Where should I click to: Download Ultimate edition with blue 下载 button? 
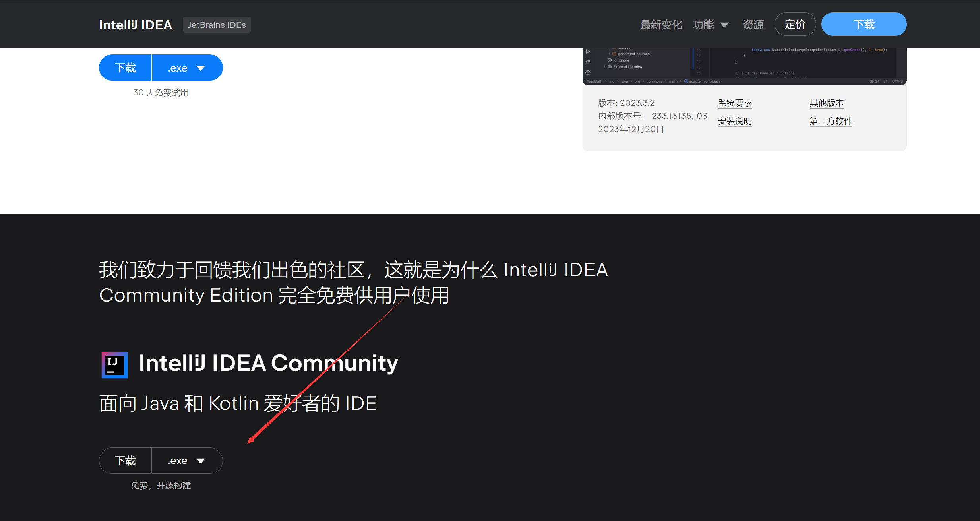pos(125,68)
